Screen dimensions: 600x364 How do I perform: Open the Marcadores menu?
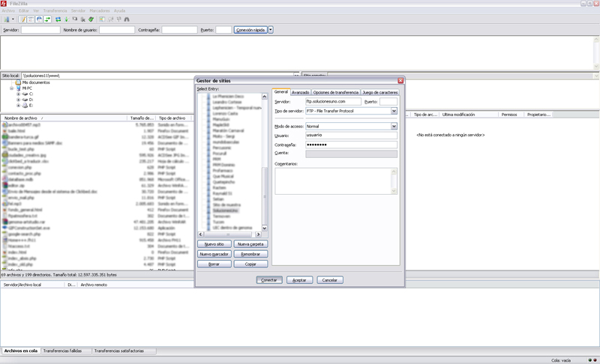pos(100,10)
